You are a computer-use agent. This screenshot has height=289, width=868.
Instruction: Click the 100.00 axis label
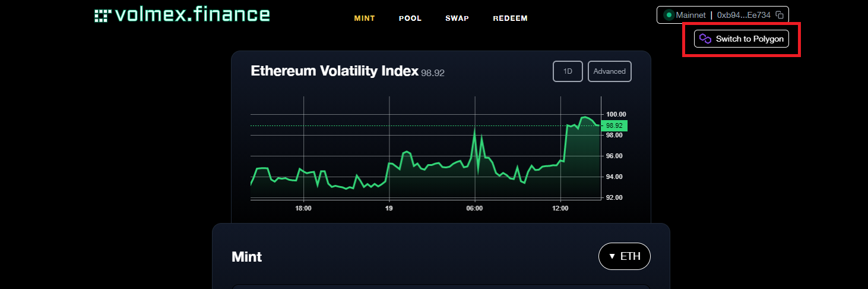click(x=616, y=114)
